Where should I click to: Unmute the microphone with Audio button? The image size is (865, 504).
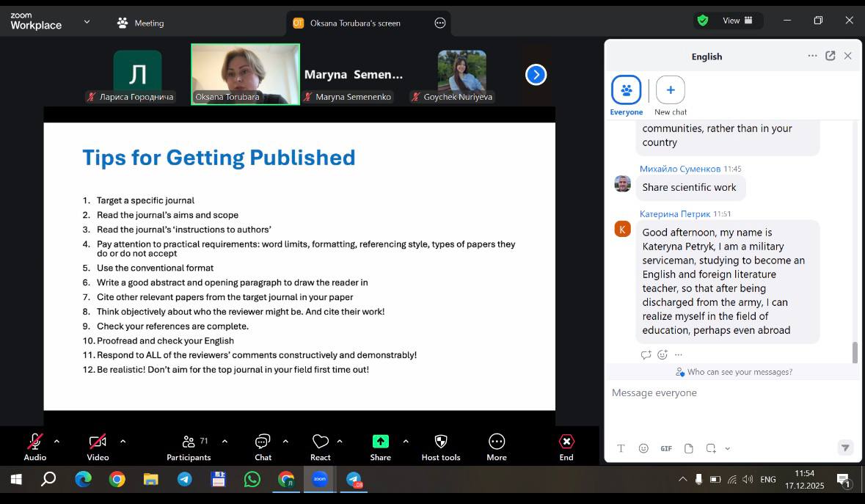pyautogui.click(x=34, y=442)
